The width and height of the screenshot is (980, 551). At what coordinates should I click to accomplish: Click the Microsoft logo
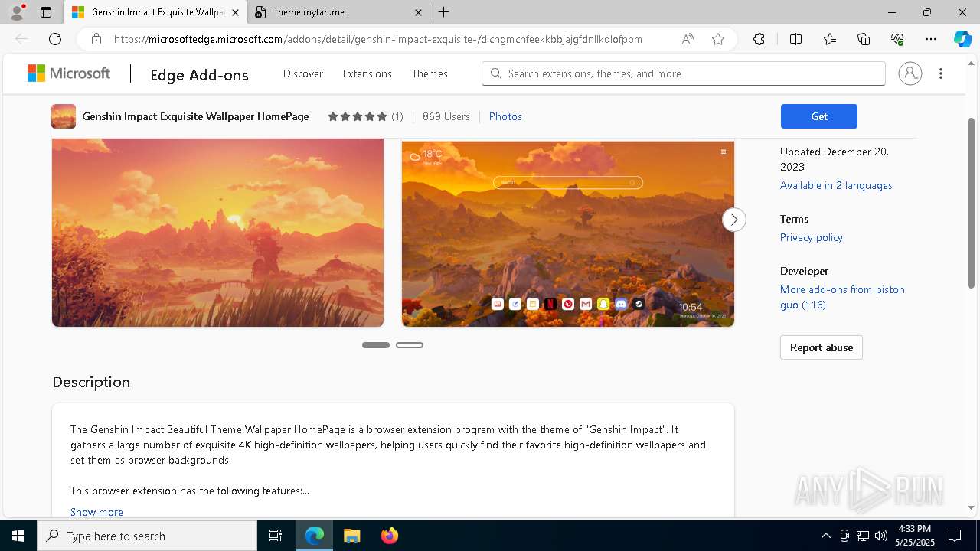click(69, 73)
